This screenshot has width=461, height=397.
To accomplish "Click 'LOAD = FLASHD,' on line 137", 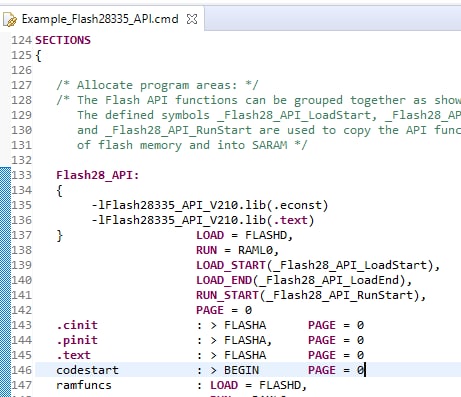I will [245, 235].
